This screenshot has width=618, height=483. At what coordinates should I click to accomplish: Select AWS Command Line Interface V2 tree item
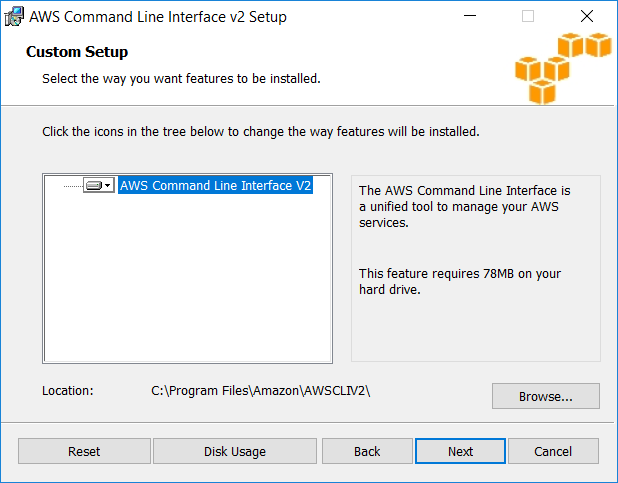pos(215,185)
